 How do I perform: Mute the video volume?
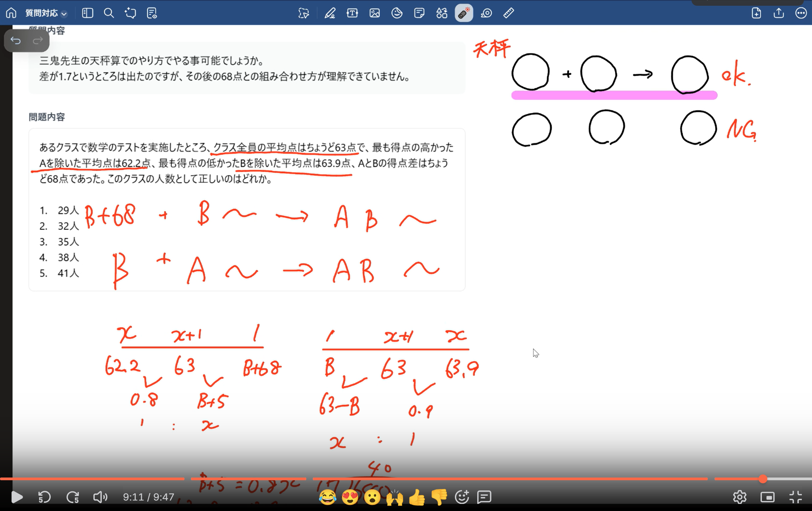point(100,497)
